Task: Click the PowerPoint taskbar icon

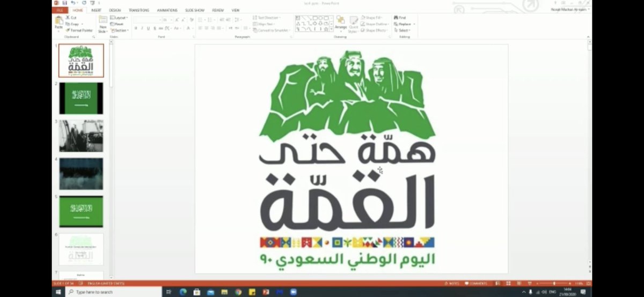Action: tap(266, 292)
